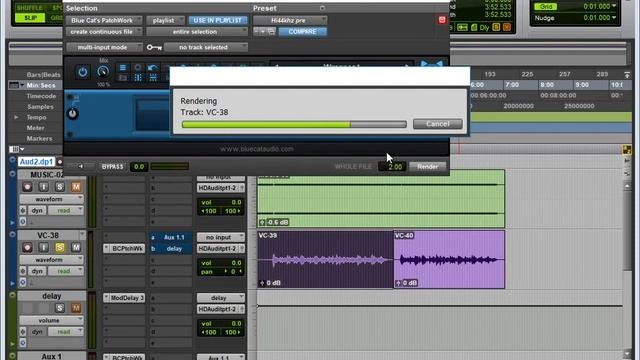Click the PatchWork undo arrow icon
This screenshot has width=640, height=360.
pyautogui.click(x=153, y=68)
